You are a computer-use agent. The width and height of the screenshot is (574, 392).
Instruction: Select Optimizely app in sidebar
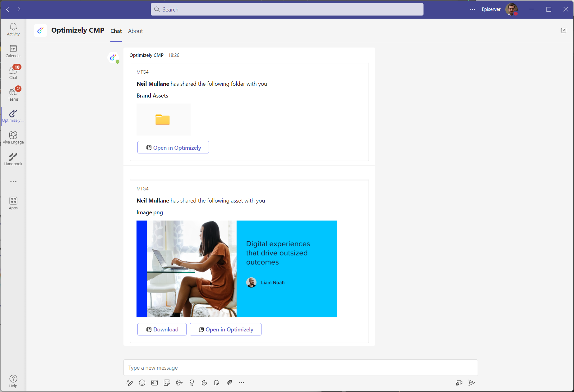(13, 116)
